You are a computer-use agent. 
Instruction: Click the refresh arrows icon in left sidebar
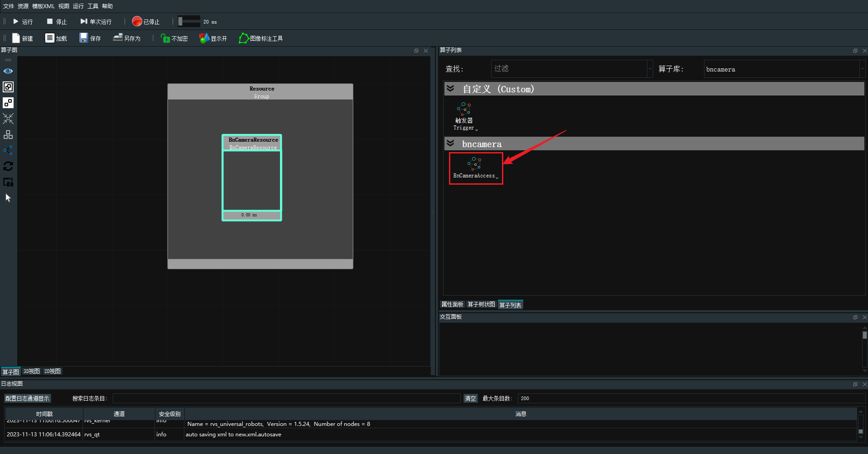pyautogui.click(x=8, y=166)
